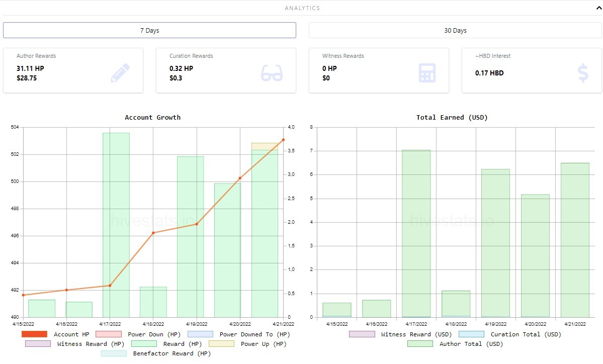This screenshot has height=364, width=603.
Task: Click the pencil icon in Author Rewards card
Action: click(120, 72)
